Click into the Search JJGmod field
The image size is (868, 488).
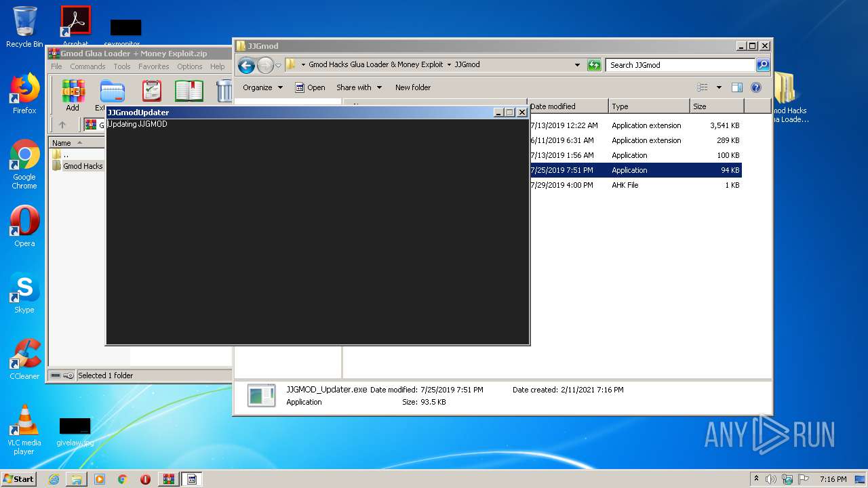[680, 65]
